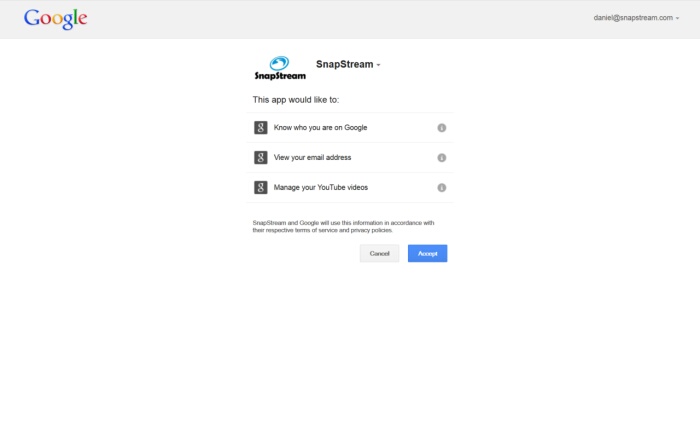This screenshot has height=437, width=700.
Task: Select View your email address text
Action: pyautogui.click(x=312, y=158)
